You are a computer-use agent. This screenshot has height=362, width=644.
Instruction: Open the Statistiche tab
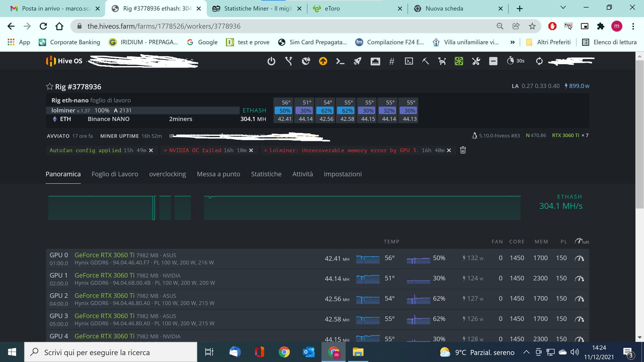[266, 174]
